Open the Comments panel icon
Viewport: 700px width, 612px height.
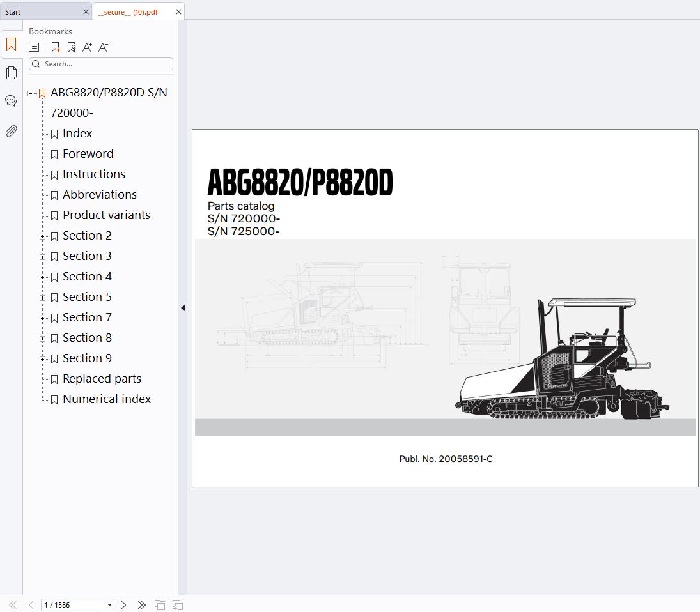click(11, 101)
